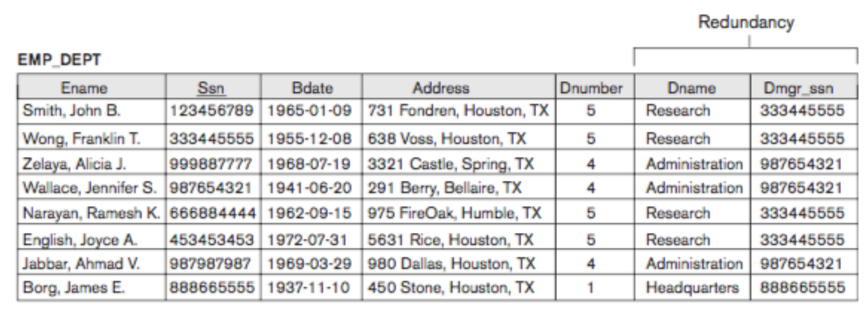The height and width of the screenshot is (319, 868).
Task: Select the cell 'Narayan, Ramesh K.'
Action: (91, 213)
